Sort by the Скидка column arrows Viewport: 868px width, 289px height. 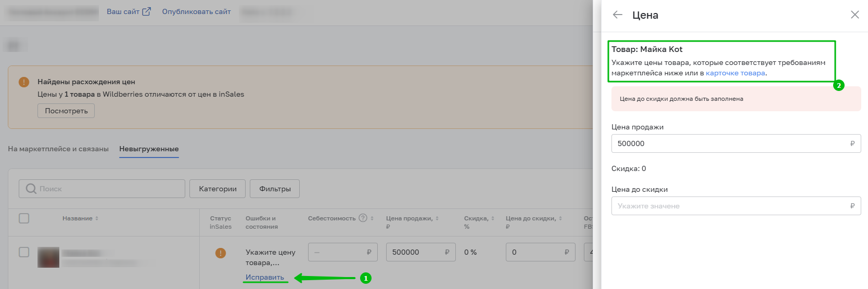pos(493,218)
